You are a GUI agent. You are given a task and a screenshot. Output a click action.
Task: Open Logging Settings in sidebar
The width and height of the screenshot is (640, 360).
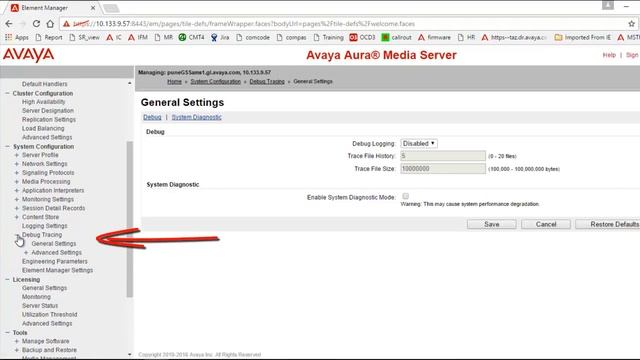(44, 226)
